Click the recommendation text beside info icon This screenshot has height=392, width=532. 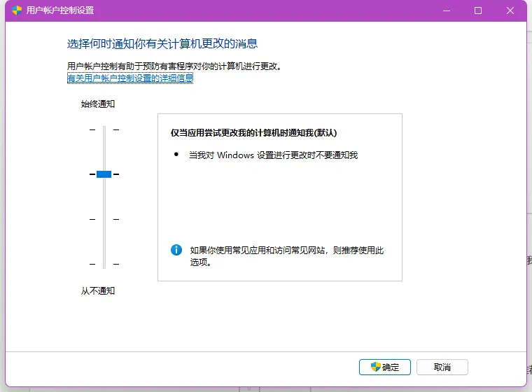tap(287, 256)
